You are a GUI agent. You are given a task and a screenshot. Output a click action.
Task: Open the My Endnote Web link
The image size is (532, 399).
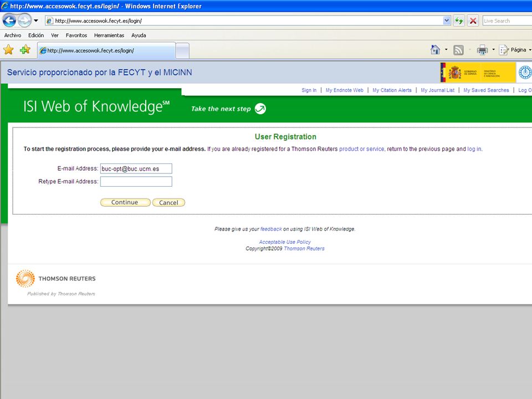pyautogui.click(x=344, y=90)
